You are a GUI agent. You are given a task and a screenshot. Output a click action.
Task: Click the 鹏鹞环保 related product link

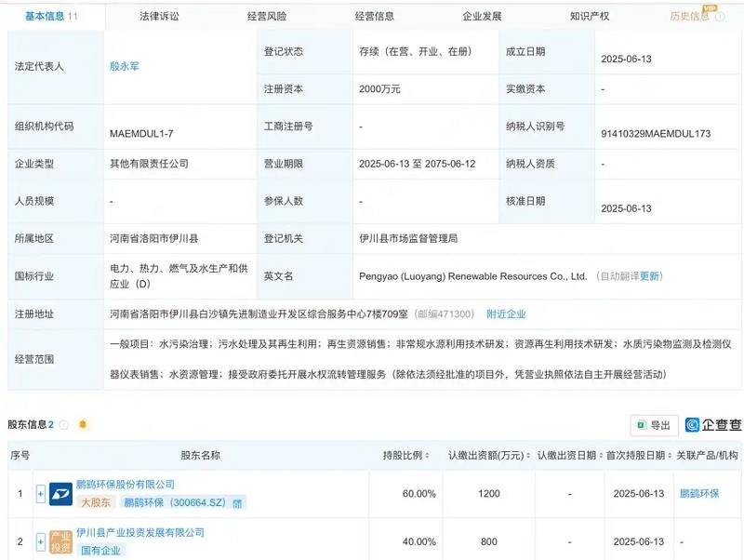click(697, 493)
